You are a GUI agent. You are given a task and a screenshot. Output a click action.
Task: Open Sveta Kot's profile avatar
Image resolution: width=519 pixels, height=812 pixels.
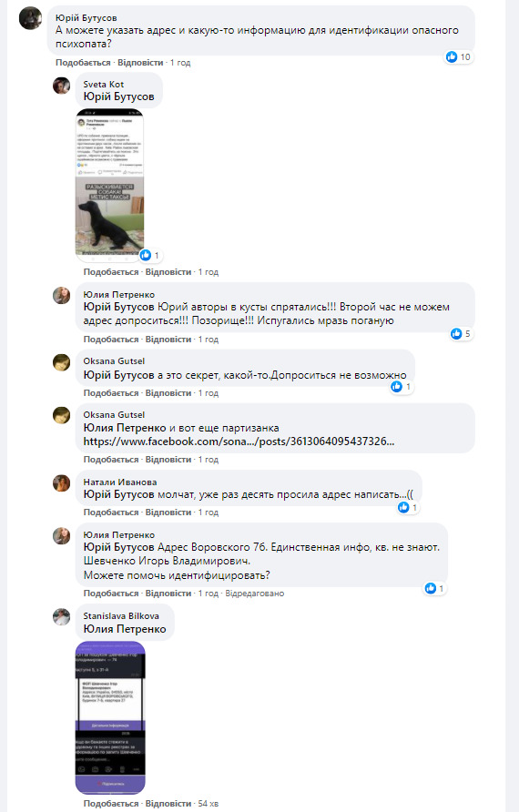[x=62, y=86]
